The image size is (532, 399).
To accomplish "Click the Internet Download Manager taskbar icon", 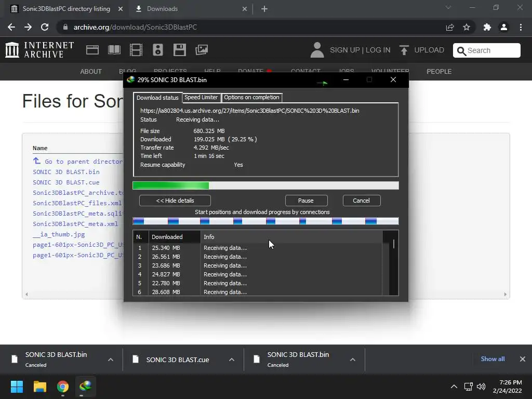I will click(x=86, y=387).
